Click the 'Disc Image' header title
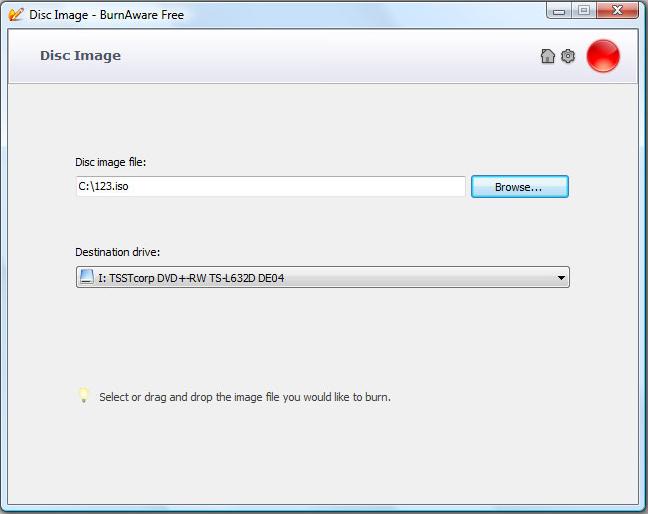Image resolution: width=648 pixels, height=514 pixels. (80, 56)
